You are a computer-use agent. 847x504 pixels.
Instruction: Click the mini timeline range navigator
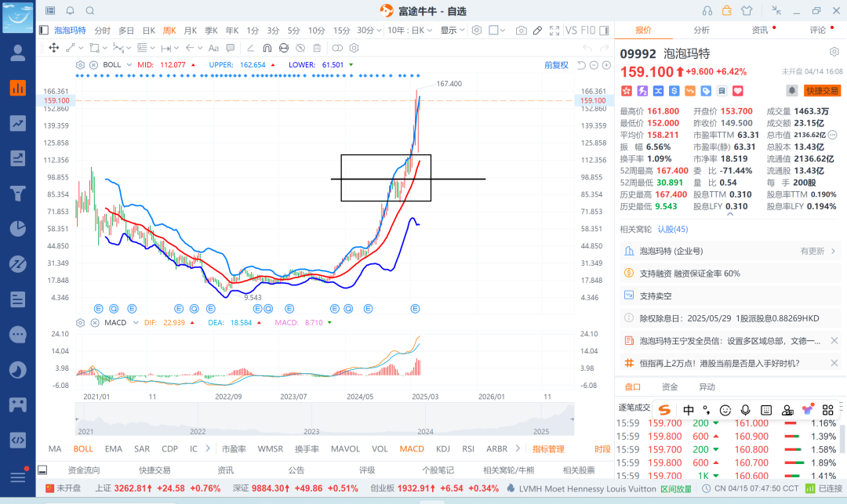(x=325, y=419)
